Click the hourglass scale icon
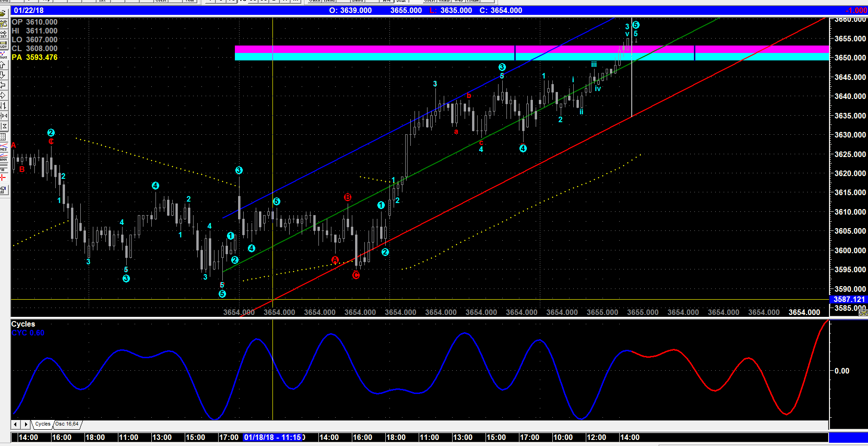This screenshot has width=868, height=446. coord(4,126)
